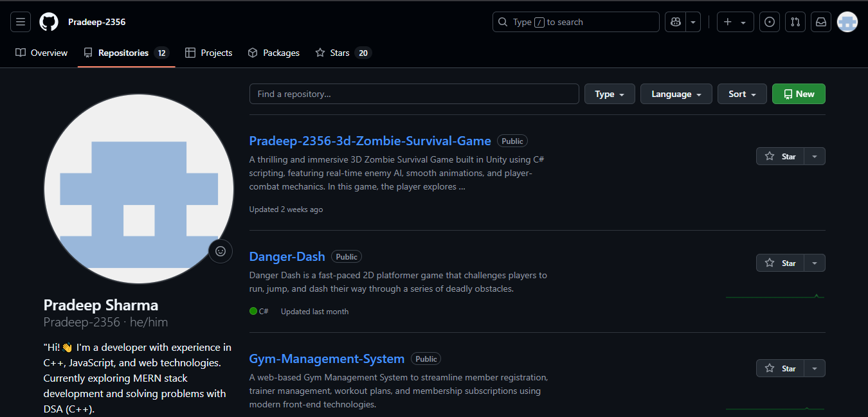
Task: Switch to the Overview tab
Action: point(42,53)
